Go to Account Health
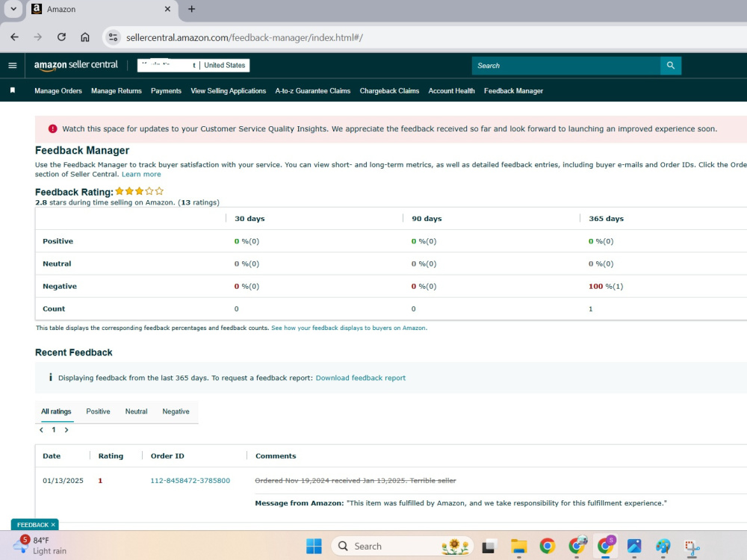Image resolution: width=747 pixels, height=560 pixels. [452, 91]
